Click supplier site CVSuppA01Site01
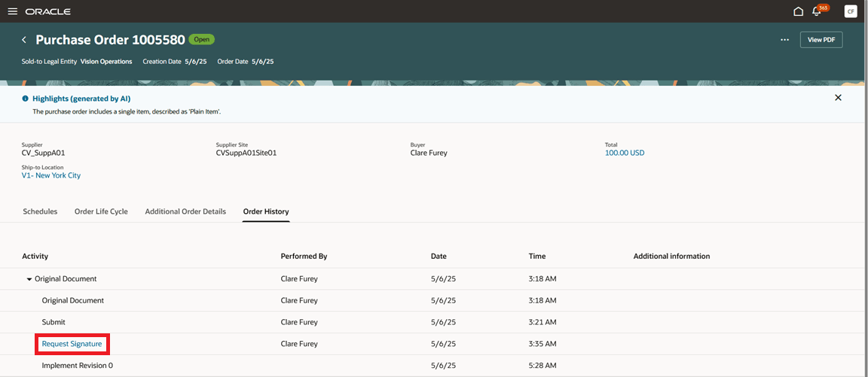The height and width of the screenshot is (377, 868). (246, 153)
